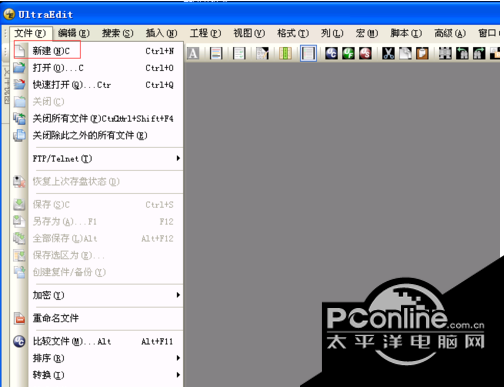Open the 视图(V) menu

(x=249, y=33)
